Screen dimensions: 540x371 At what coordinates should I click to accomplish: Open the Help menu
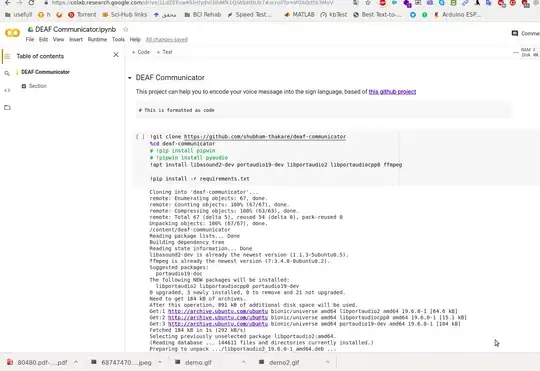(135, 39)
